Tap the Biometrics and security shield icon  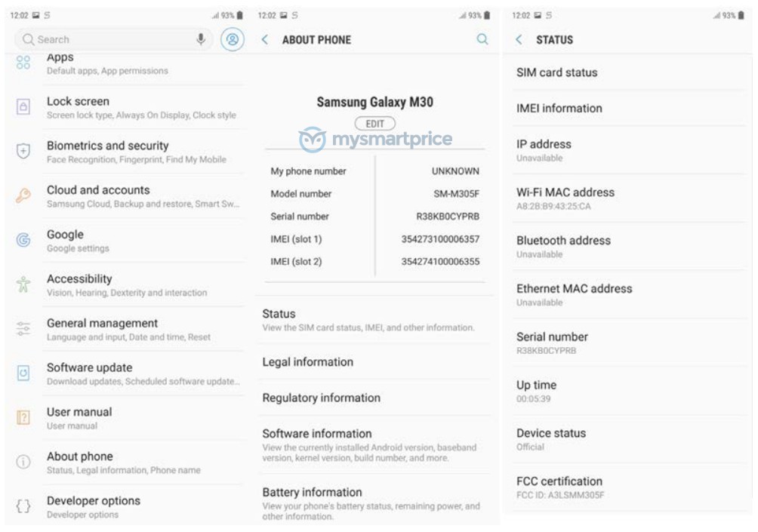23,151
